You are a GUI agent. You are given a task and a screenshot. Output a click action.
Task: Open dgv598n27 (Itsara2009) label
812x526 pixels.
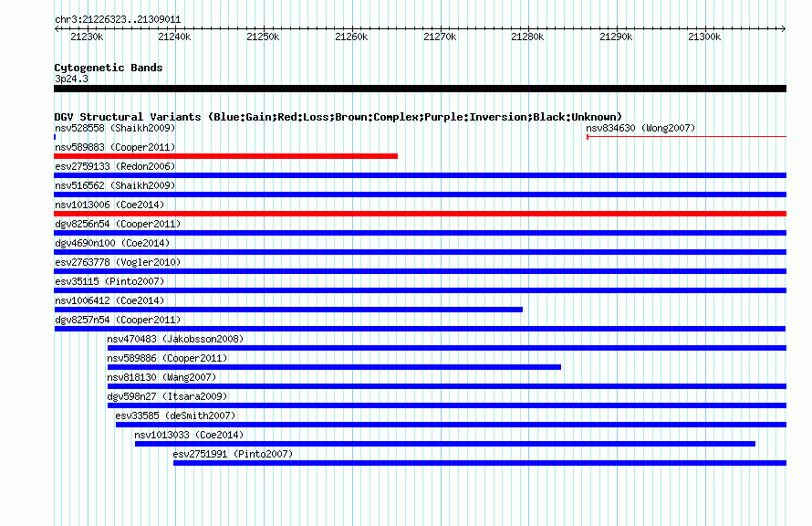pyautogui.click(x=167, y=396)
